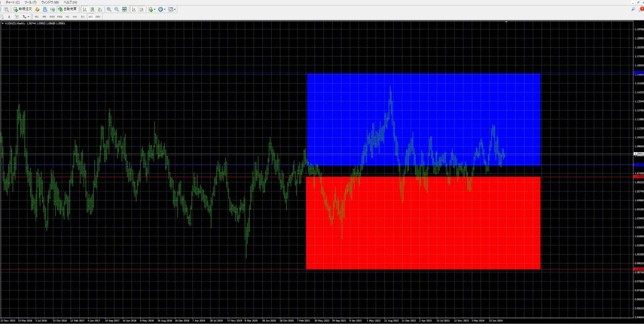Toggle the AutoTrading (自動売買) button
Screen dimensions: 644x324
(68, 9)
